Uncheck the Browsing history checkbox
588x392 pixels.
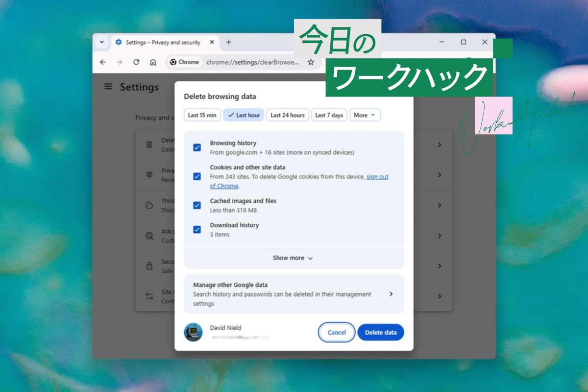click(196, 147)
